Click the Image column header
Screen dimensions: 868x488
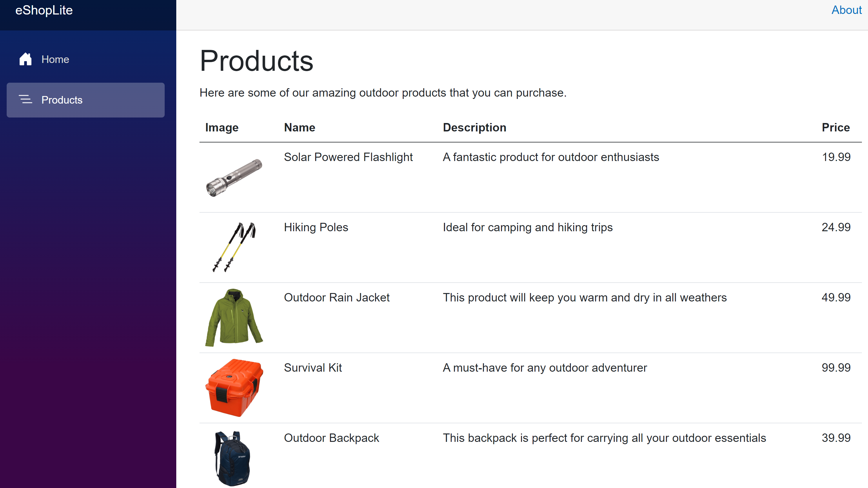coord(221,127)
